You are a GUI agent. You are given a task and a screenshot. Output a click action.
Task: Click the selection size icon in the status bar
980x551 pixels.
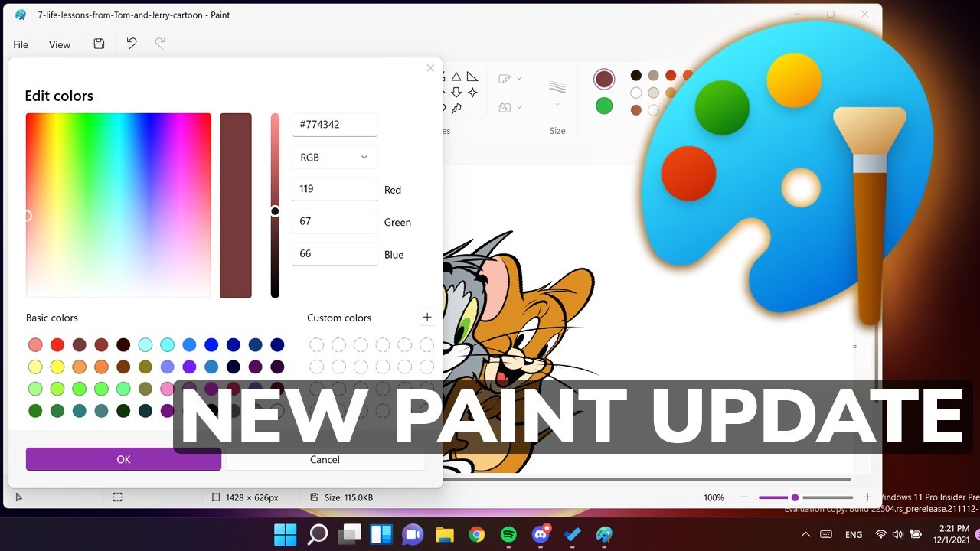click(x=117, y=497)
